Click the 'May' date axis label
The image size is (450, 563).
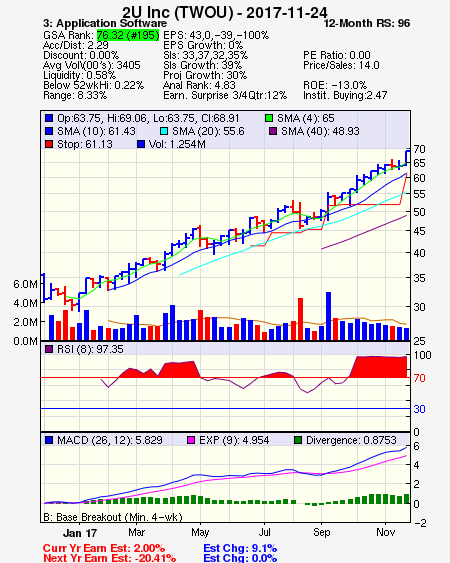point(200,532)
